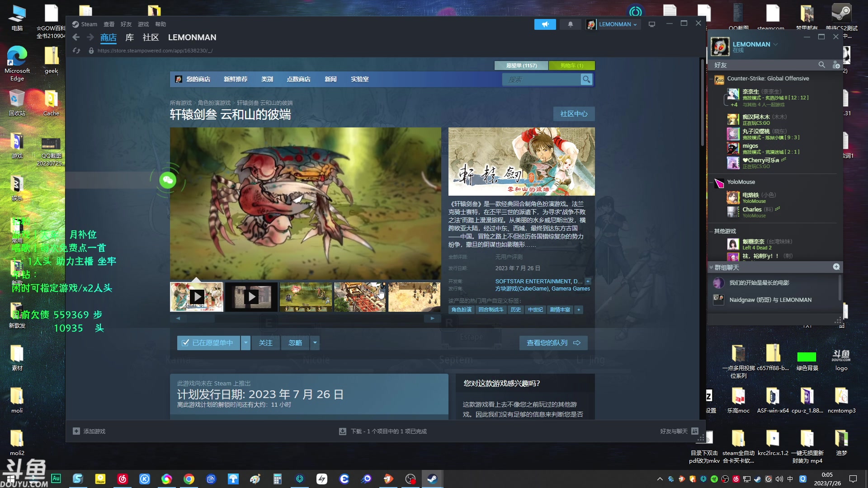Open SOFTSTAR ENTERTAINMENT developer link
The width and height of the screenshot is (868, 488).
[539, 281]
